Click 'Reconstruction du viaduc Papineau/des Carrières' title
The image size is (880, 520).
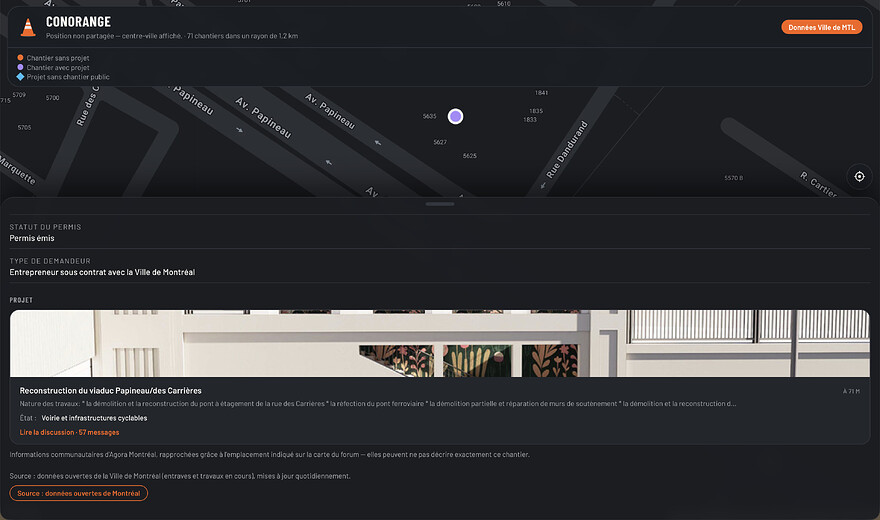click(111, 390)
